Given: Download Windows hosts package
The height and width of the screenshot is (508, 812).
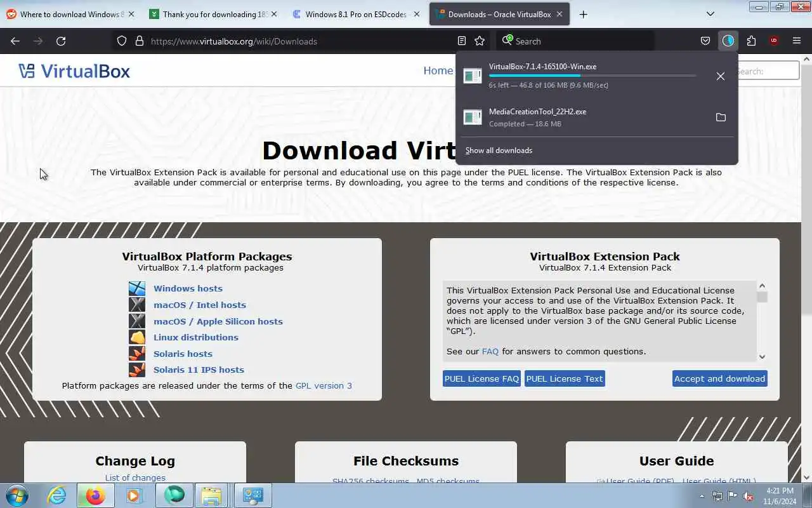Looking at the screenshot, I should (188, 288).
